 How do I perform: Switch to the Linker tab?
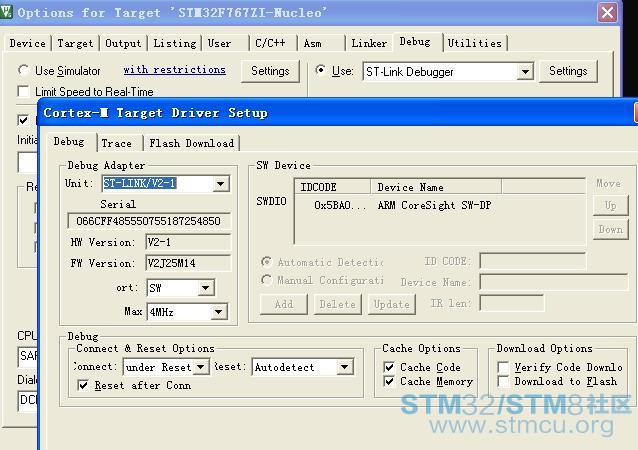(x=369, y=43)
